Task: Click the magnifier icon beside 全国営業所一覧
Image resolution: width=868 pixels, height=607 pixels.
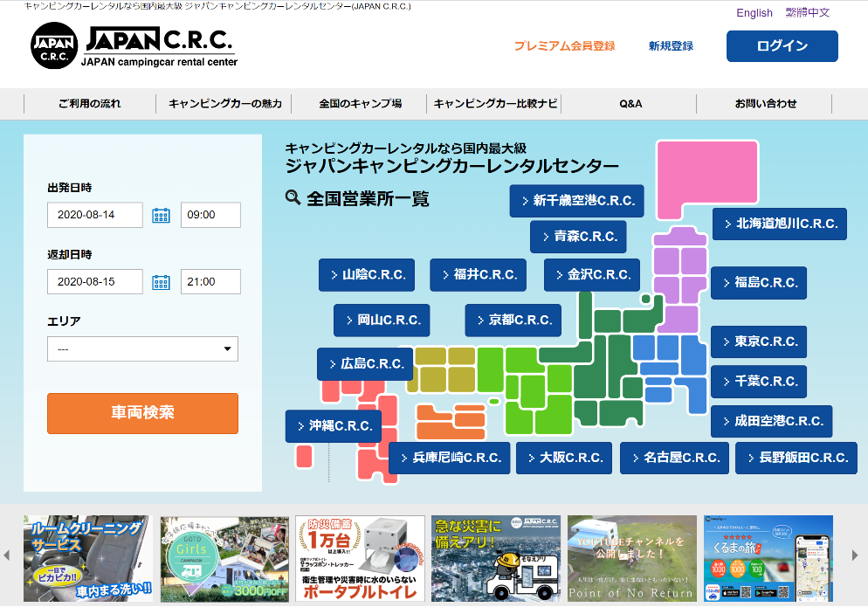Action: (x=293, y=197)
